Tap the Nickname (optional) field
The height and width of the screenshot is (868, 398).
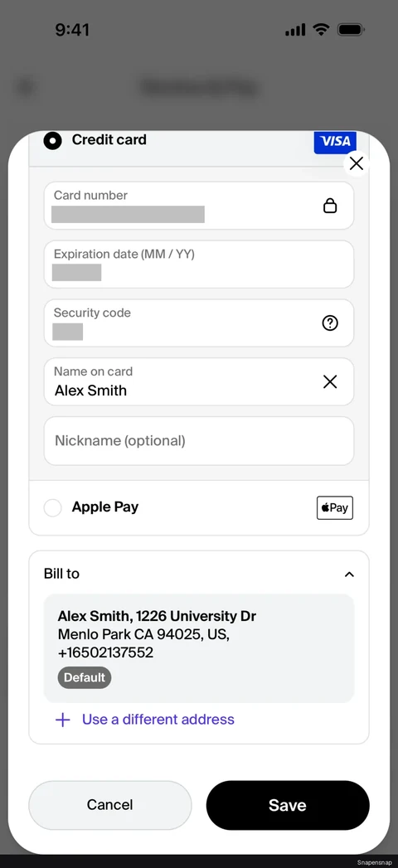coord(199,441)
